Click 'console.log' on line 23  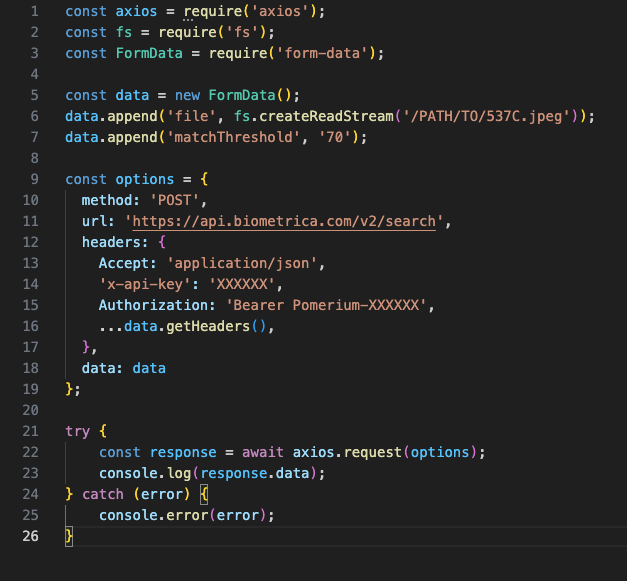pos(145,473)
